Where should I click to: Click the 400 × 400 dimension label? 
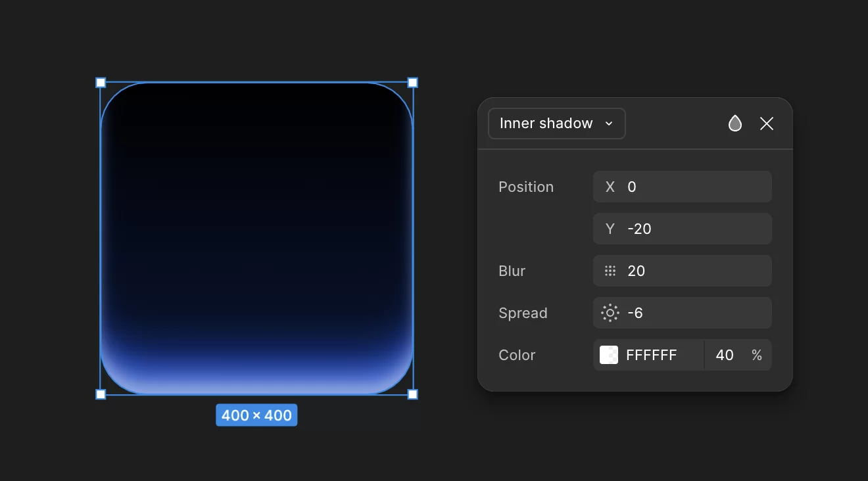click(256, 415)
